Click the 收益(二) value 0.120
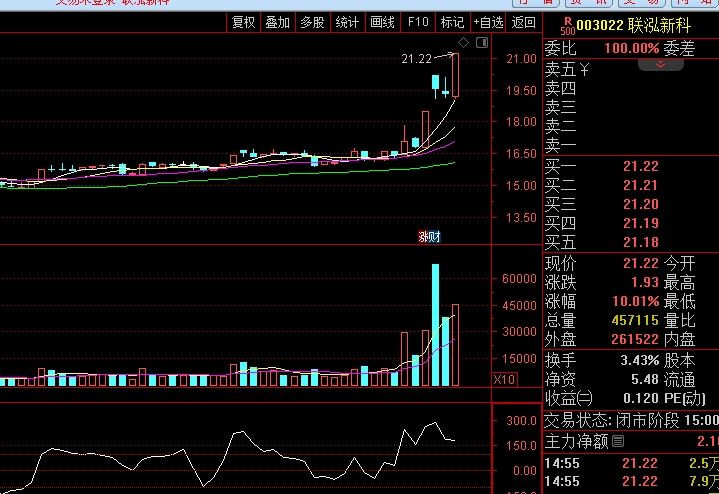 tap(641, 398)
